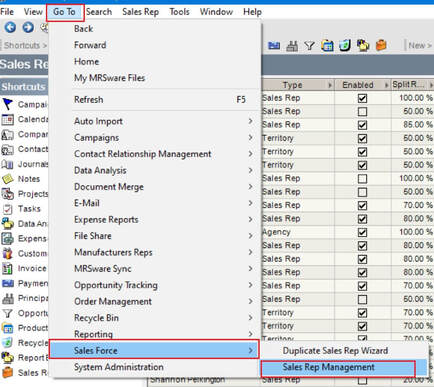Expand Contact Relationship Management submenu arrow
The image size is (434, 387).
click(250, 154)
